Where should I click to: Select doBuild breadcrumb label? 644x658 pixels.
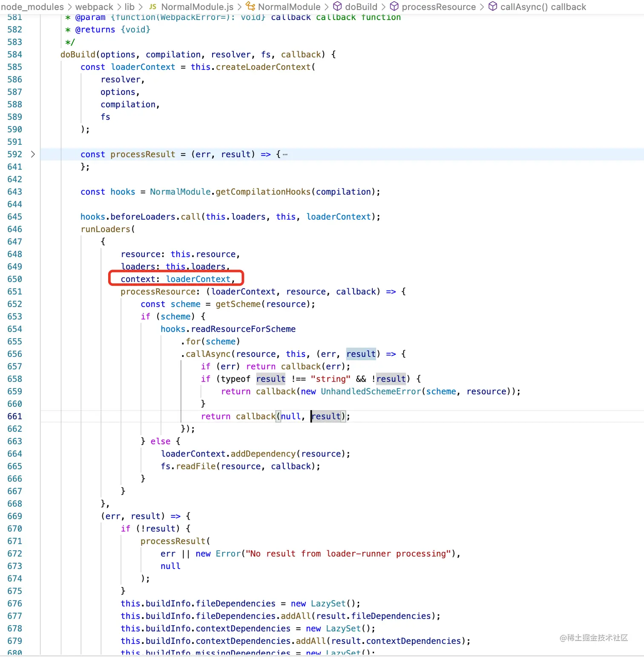[361, 7]
